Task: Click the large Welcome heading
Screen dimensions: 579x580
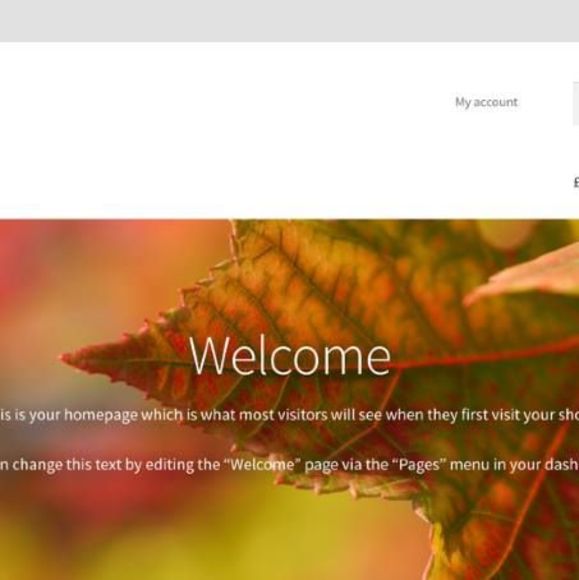Action: tap(290, 355)
